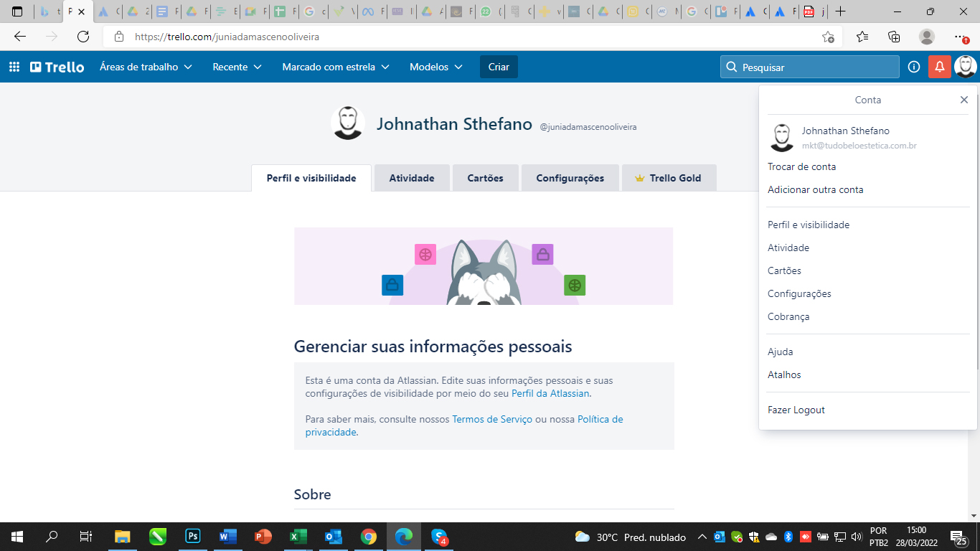The image size is (980, 551).
Task: Click the weather widget 30°C Pred. nublado
Action: click(x=631, y=537)
